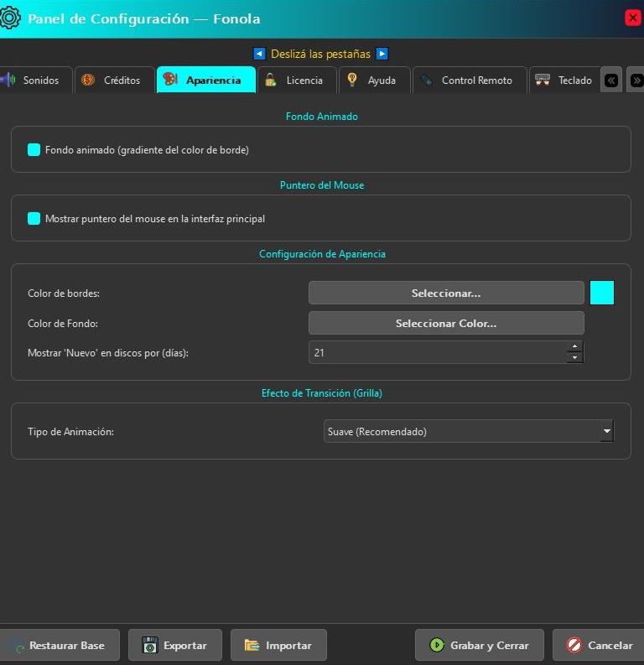The image size is (644, 665).
Task: Click the floppy disk icon on Exportar
Action: tap(149, 645)
